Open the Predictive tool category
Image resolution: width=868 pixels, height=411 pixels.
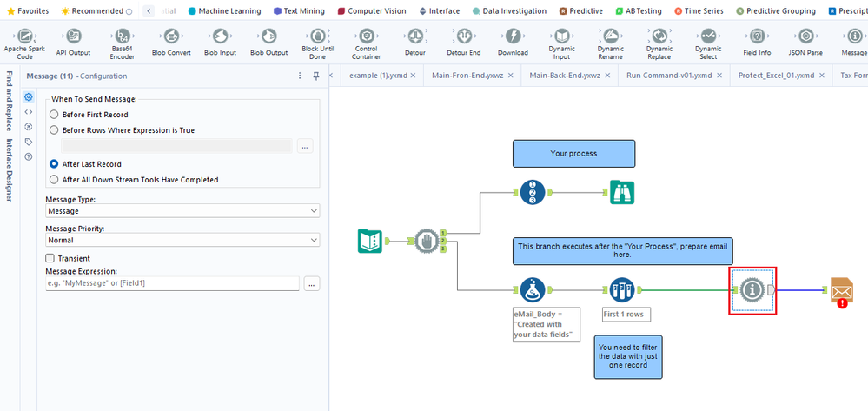(x=580, y=11)
